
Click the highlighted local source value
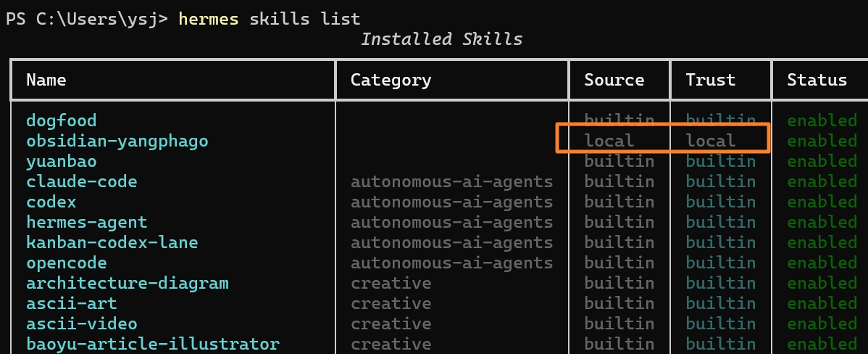click(x=609, y=141)
